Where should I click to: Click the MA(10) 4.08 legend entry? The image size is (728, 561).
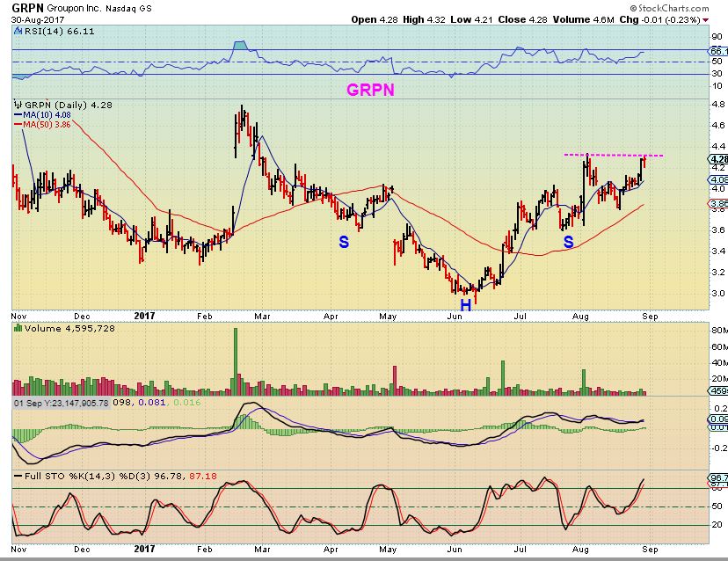(47, 114)
